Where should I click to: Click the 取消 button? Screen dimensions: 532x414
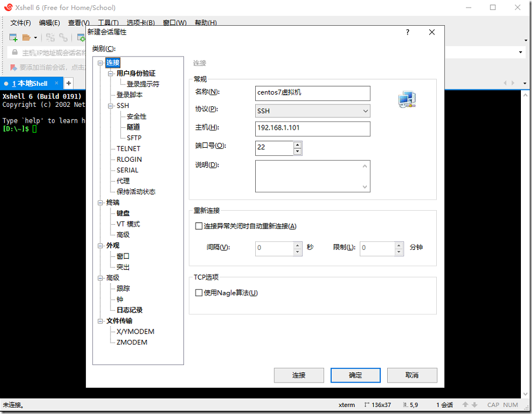point(412,375)
